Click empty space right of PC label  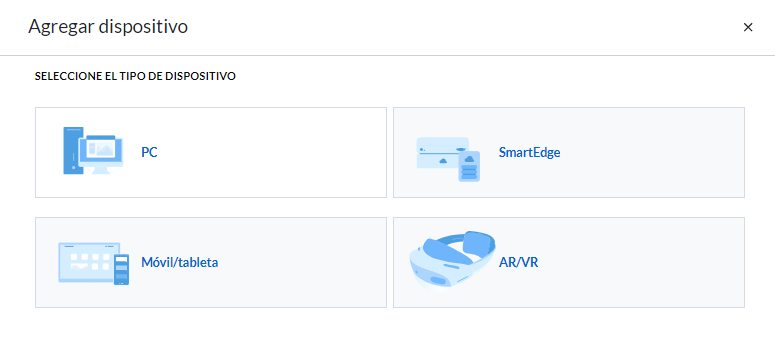tap(272, 152)
